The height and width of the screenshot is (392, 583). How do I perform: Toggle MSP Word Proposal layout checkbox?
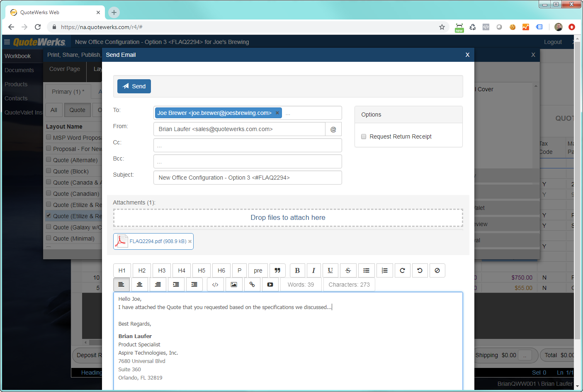49,137
